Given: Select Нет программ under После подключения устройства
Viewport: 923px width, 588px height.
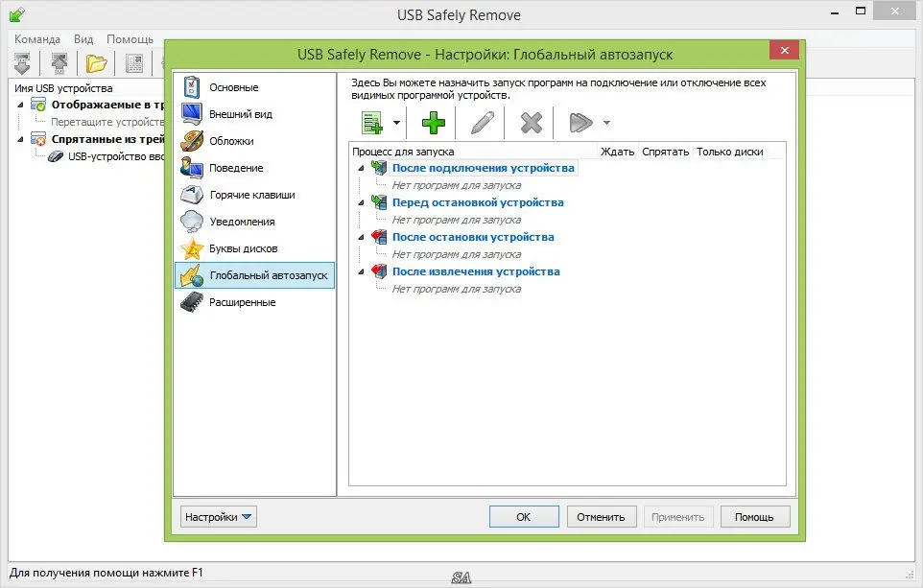Looking at the screenshot, I should click(x=456, y=185).
